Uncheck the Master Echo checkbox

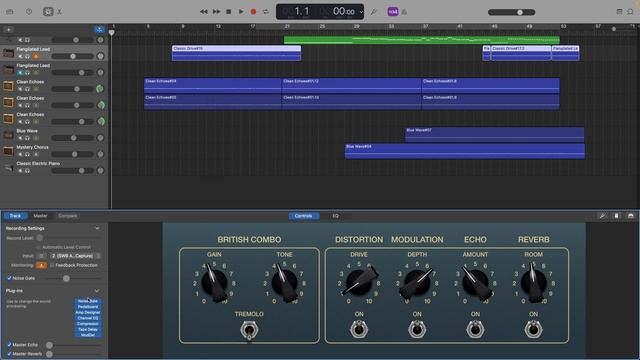(9, 345)
